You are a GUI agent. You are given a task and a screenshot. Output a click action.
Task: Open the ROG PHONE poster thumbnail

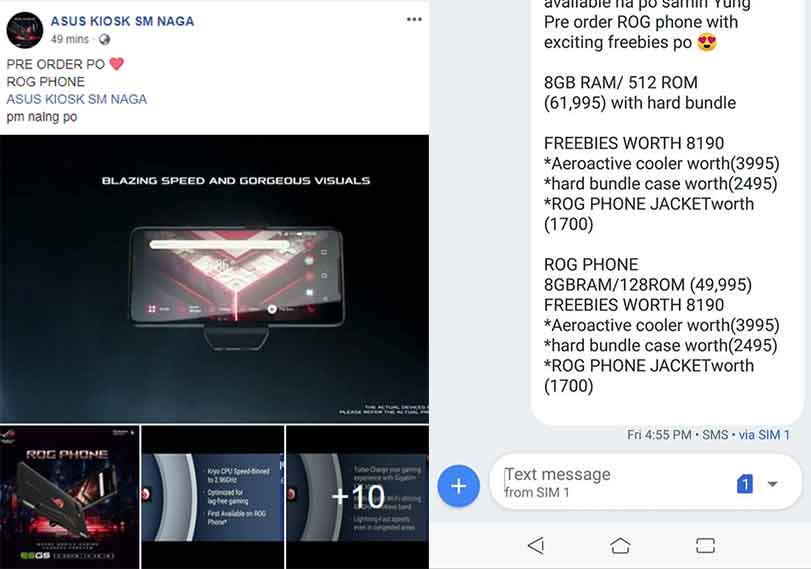click(x=69, y=497)
